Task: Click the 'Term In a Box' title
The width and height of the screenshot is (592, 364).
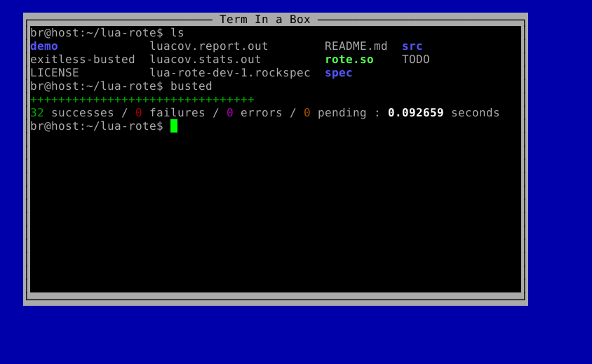Action: pyautogui.click(x=264, y=19)
